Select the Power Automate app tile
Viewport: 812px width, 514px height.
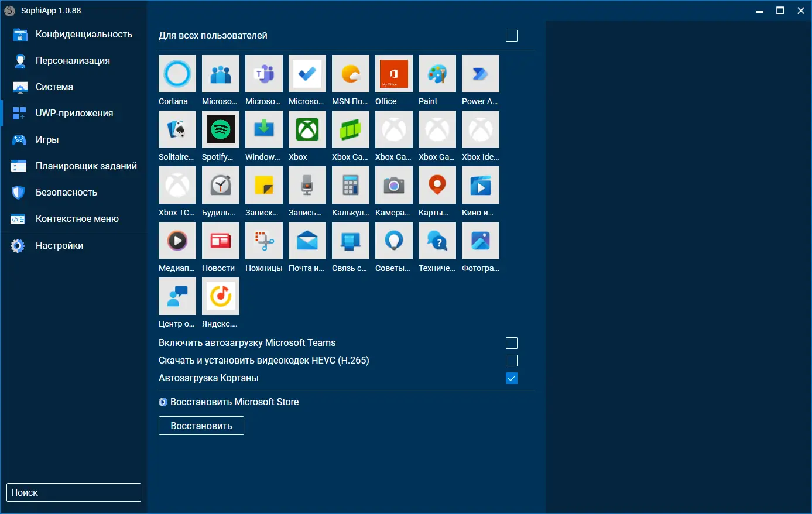[481, 74]
